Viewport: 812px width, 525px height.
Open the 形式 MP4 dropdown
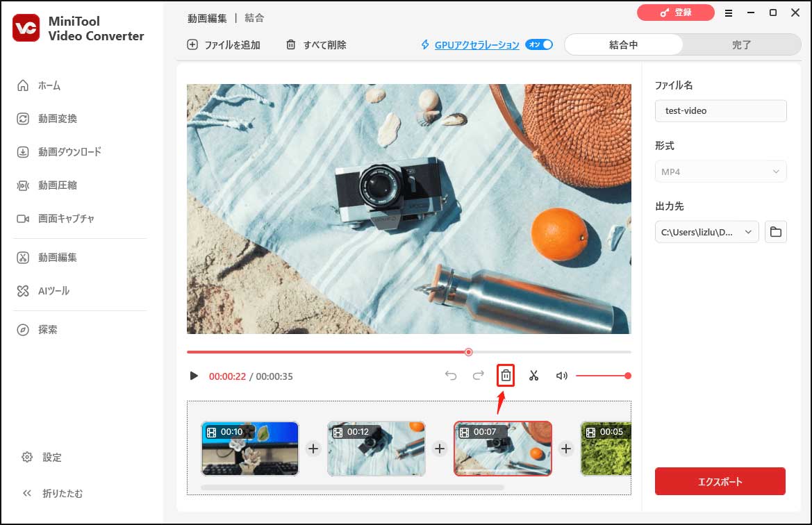tap(720, 172)
